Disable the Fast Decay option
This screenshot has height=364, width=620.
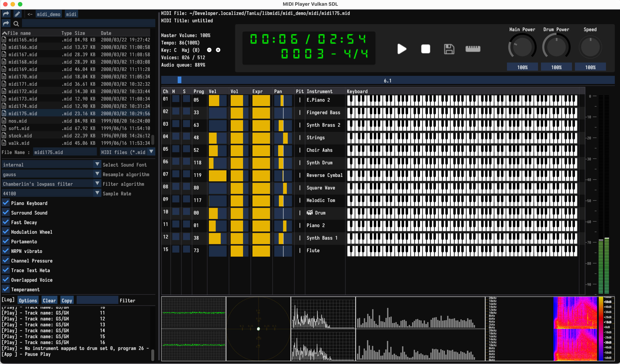(x=6, y=222)
